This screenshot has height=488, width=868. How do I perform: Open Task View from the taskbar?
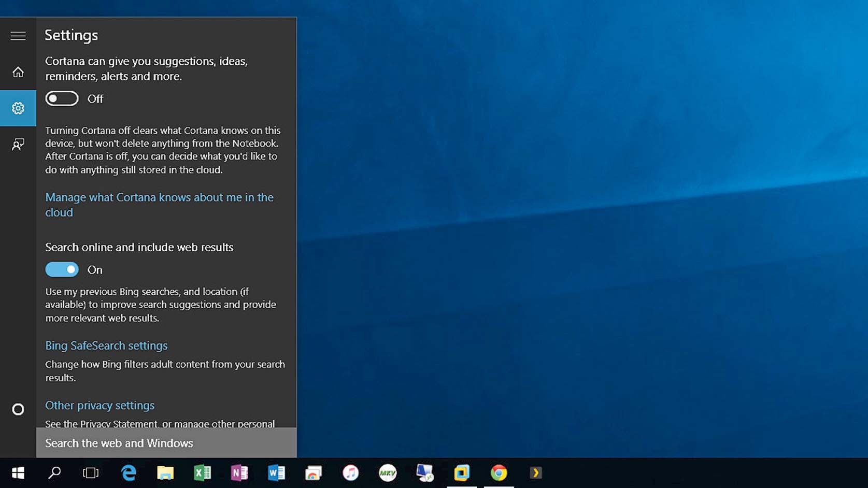[91, 473]
